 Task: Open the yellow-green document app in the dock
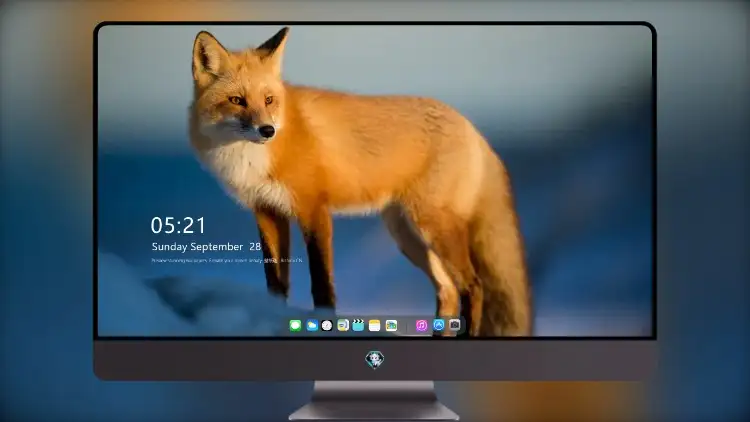pyautogui.click(x=343, y=326)
